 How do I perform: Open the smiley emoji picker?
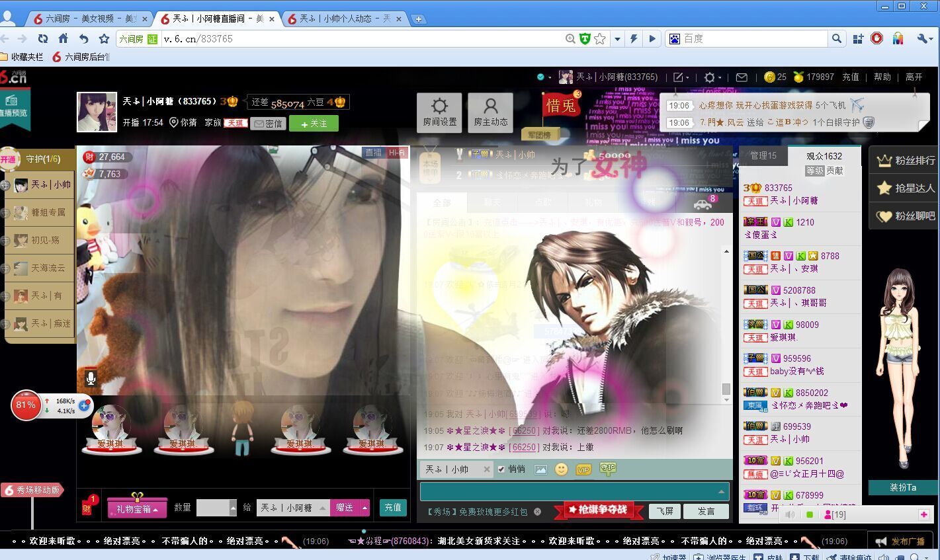[561, 469]
